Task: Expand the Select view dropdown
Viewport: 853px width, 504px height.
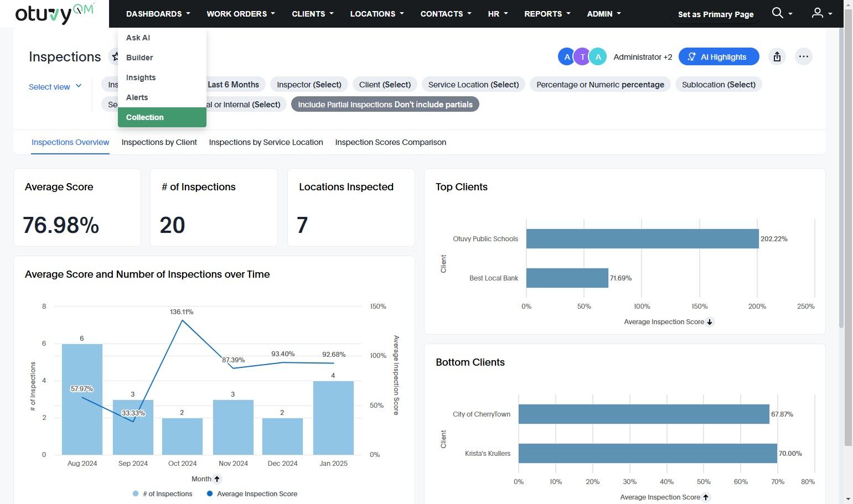Action: 55,87
